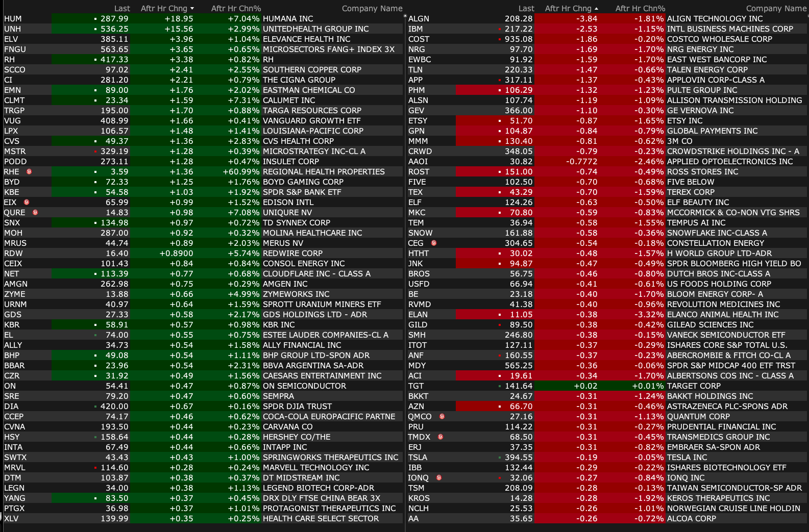Click the red tick indicator on MSTR's last price

[95, 151]
